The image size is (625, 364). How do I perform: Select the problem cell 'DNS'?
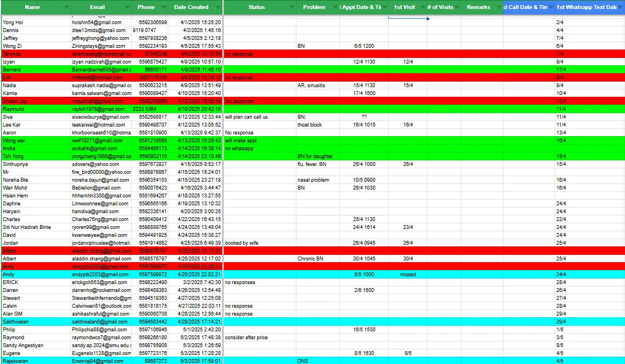pyautogui.click(x=318, y=361)
